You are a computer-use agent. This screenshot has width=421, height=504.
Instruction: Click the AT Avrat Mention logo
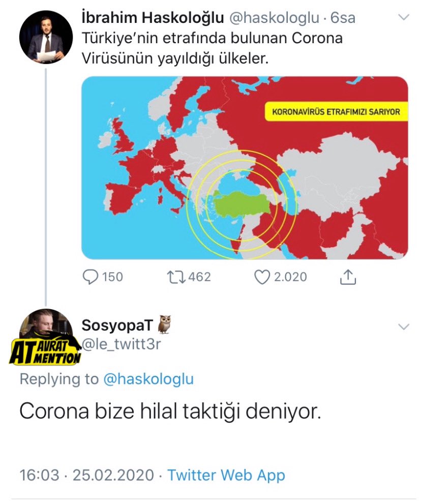[45, 352]
